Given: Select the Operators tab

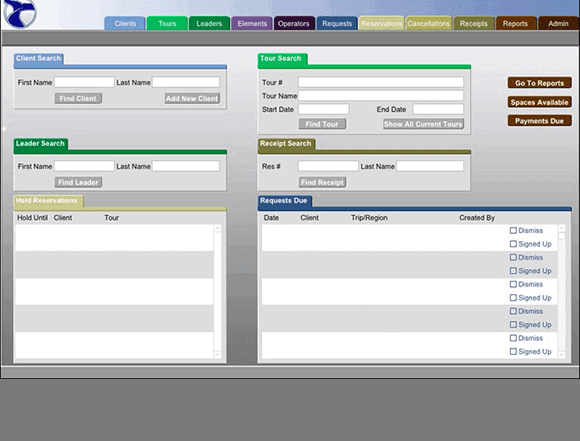Looking at the screenshot, I should [x=294, y=24].
